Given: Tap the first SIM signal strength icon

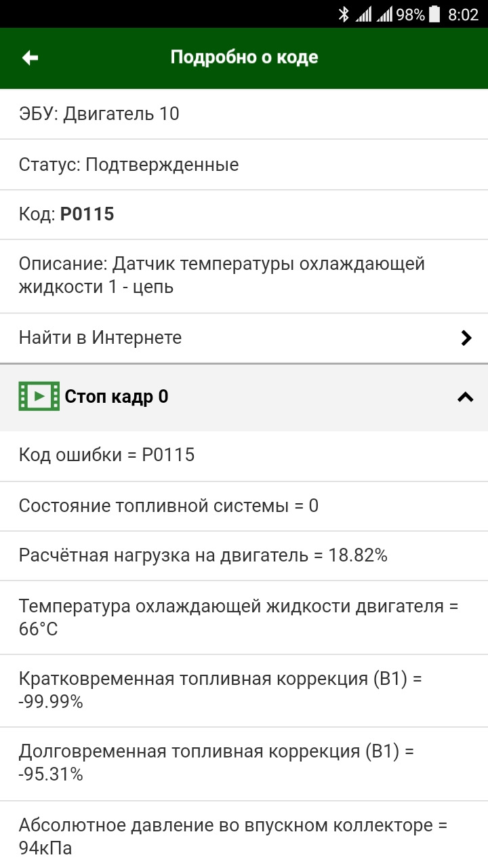Looking at the screenshot, I should pyautogui.click(x=364, y=14).
